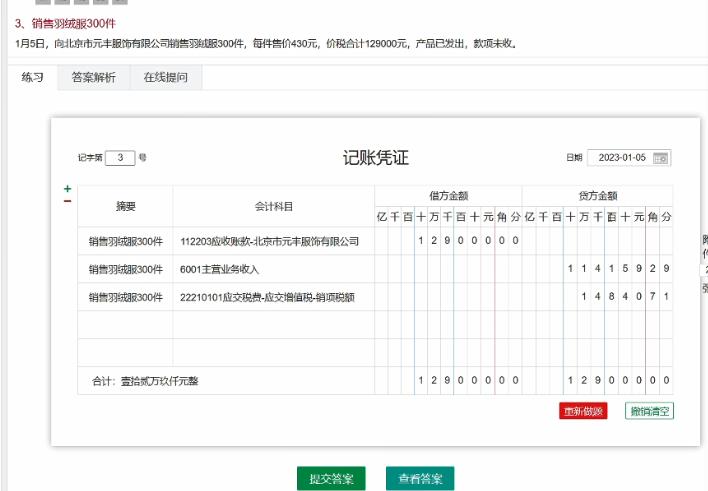
Task: Select the 22210101应交税费 account cell
Action: [x=273, y=297]
